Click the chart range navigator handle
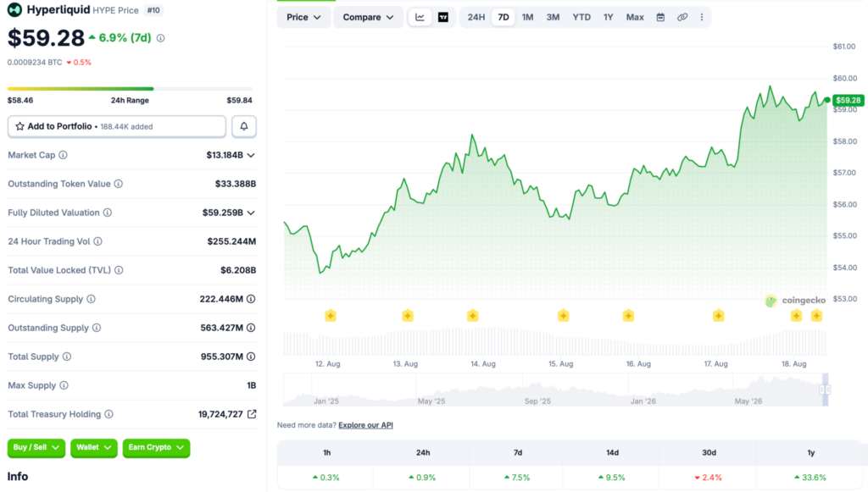The width and height of the screenshot is (868, 492). (825, 390)
